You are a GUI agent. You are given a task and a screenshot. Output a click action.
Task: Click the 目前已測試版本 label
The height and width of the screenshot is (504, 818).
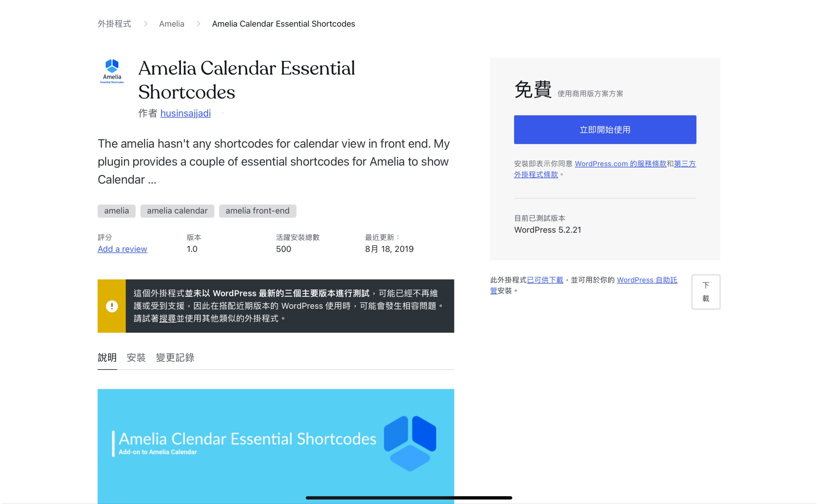pos(540,218)
